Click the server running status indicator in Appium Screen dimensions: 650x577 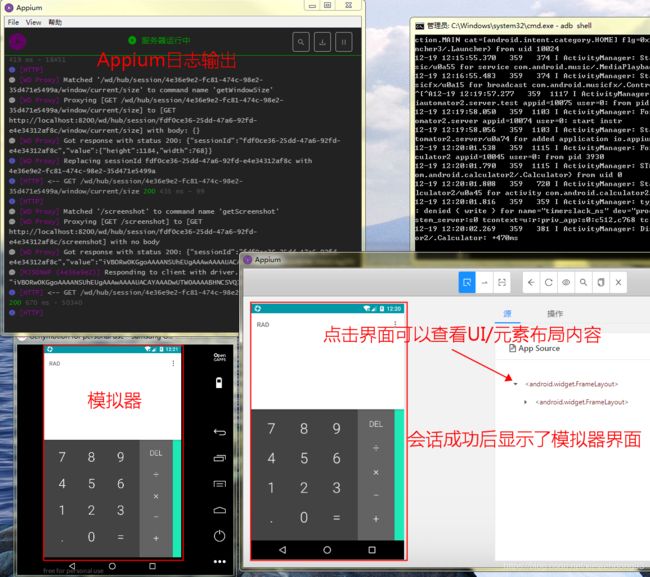(160, 40)
